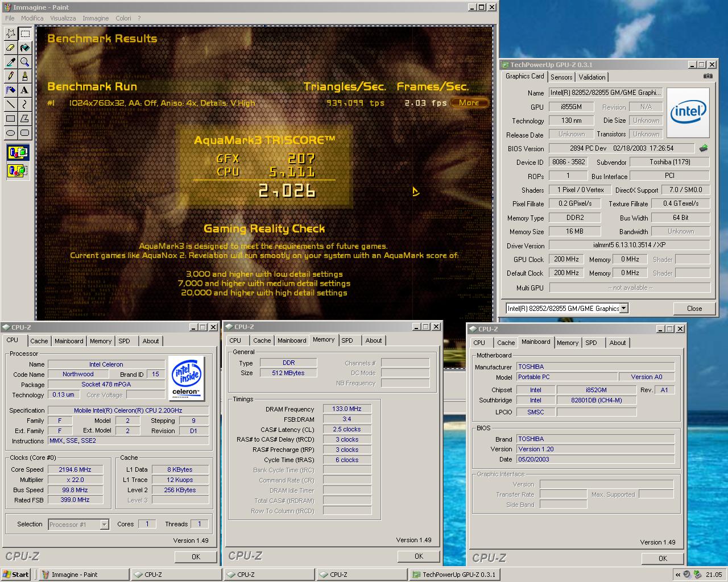The width and height of the screenshot is (728, 582).
Task: Click the Specification Mobile Intel Celeron field
Action: (x=128, y=410)
